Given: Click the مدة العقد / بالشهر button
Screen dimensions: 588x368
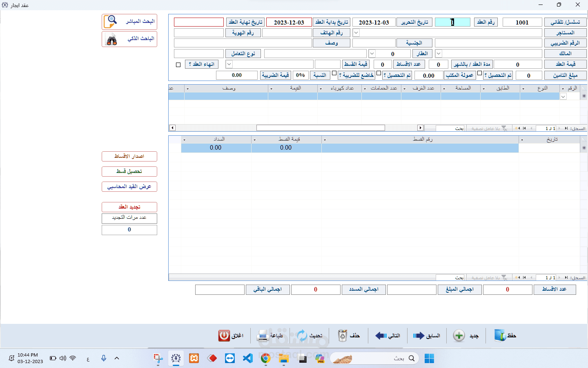Looking at the screenshot, I should [x=472, y=64].
